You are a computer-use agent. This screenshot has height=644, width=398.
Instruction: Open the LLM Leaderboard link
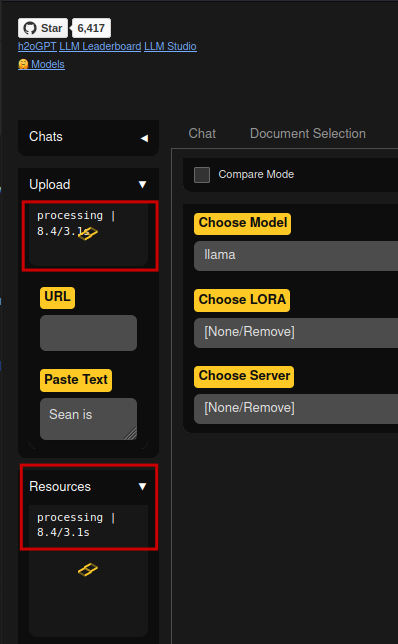tap(100, 46)
